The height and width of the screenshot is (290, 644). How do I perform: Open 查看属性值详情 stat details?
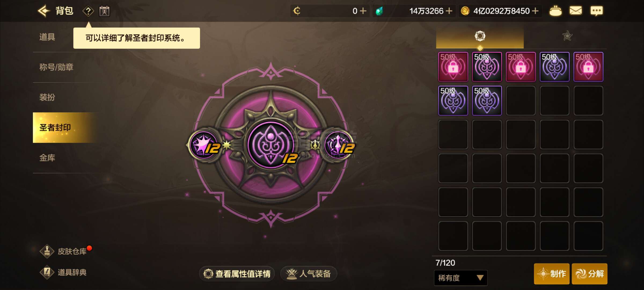tap(237, 274)
